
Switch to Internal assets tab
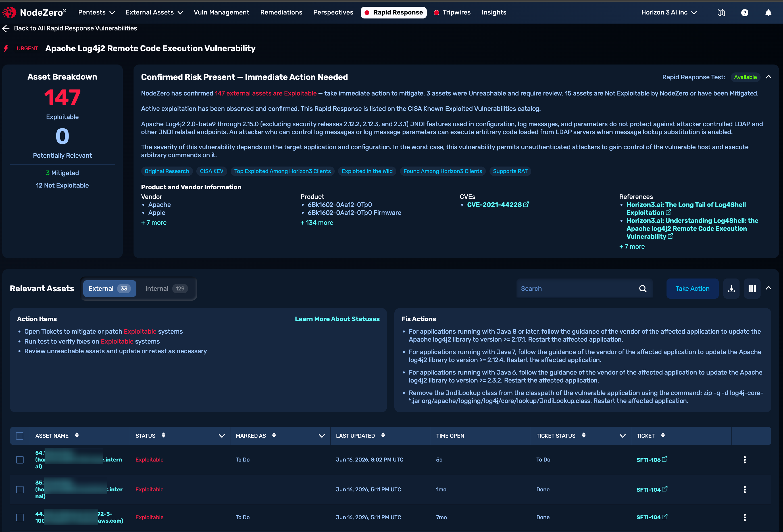click(166, 288)
